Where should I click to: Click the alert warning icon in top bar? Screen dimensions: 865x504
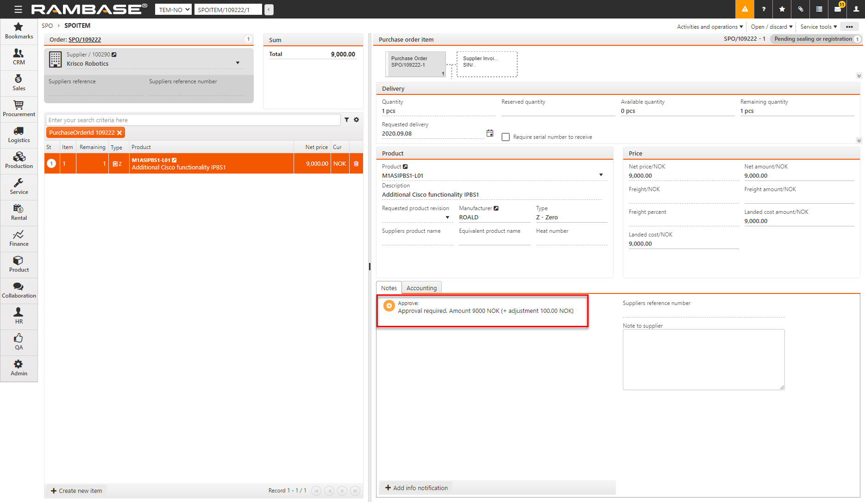745,9
